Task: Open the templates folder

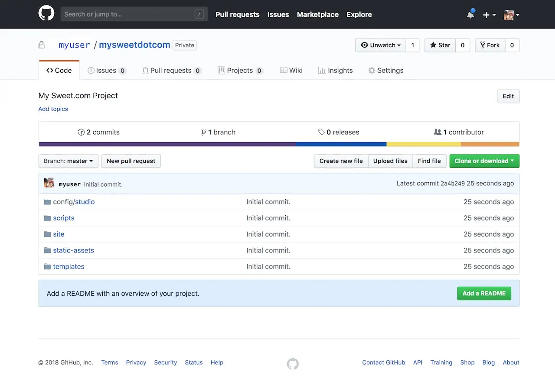Action: tap(69, 266)
